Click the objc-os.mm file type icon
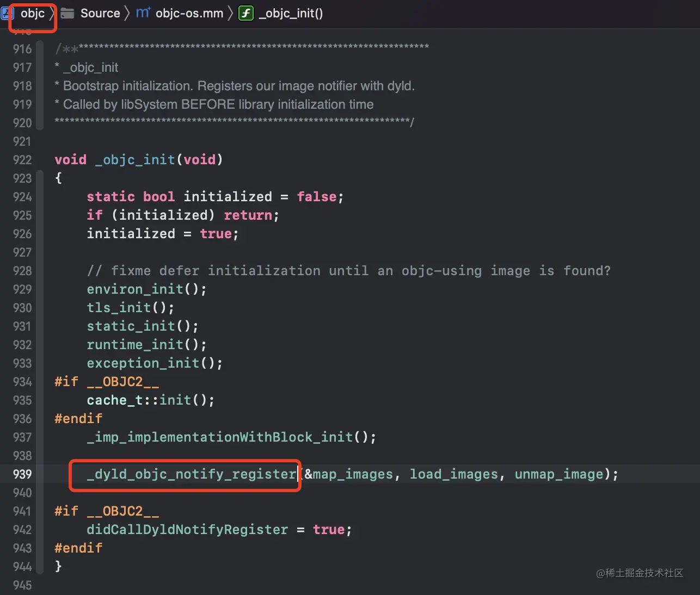Screen dimensions: 700x595 tap(143, 13)
